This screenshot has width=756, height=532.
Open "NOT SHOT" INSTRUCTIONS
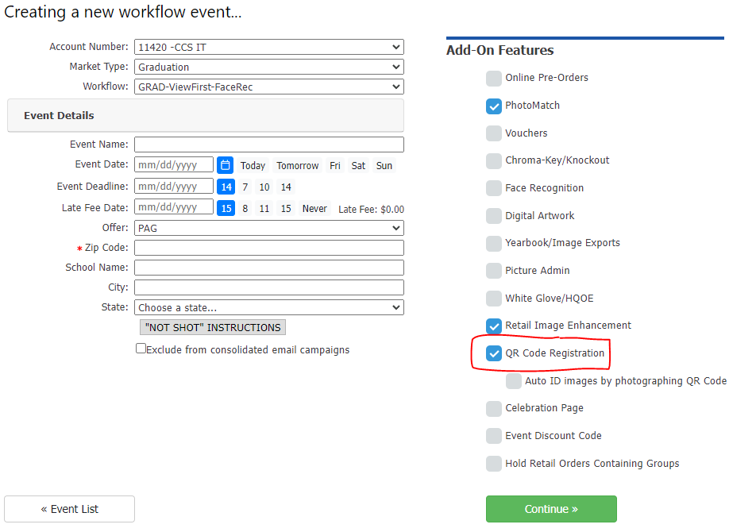212,327
